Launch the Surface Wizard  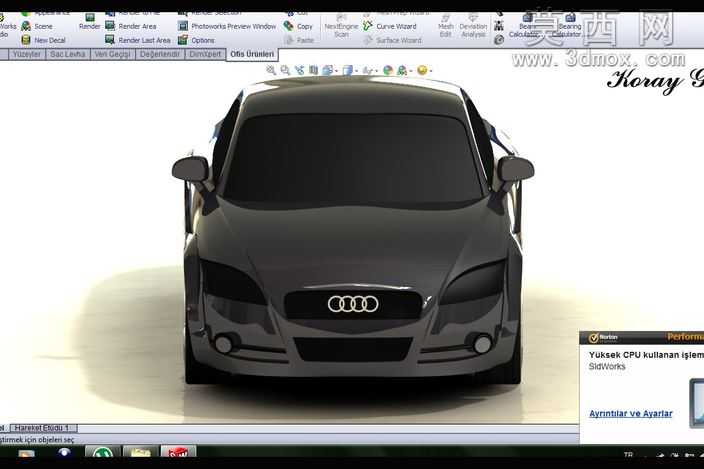point(392,40)
